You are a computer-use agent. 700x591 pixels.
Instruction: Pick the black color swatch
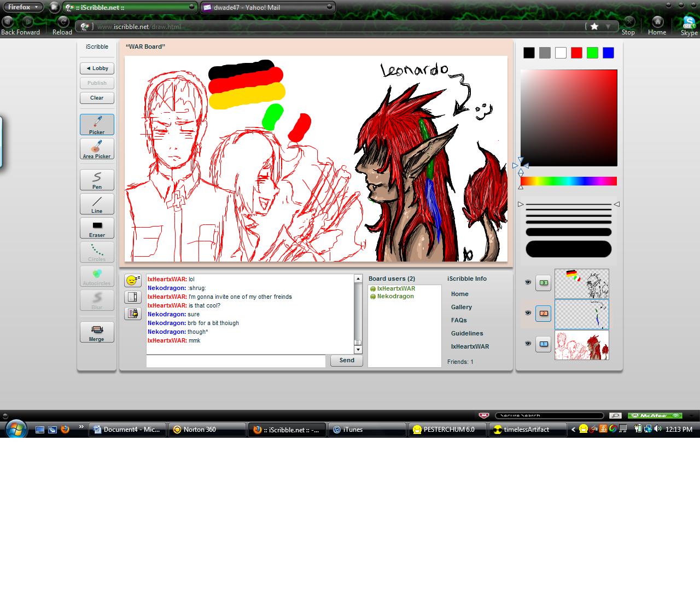tap(529, 53)
